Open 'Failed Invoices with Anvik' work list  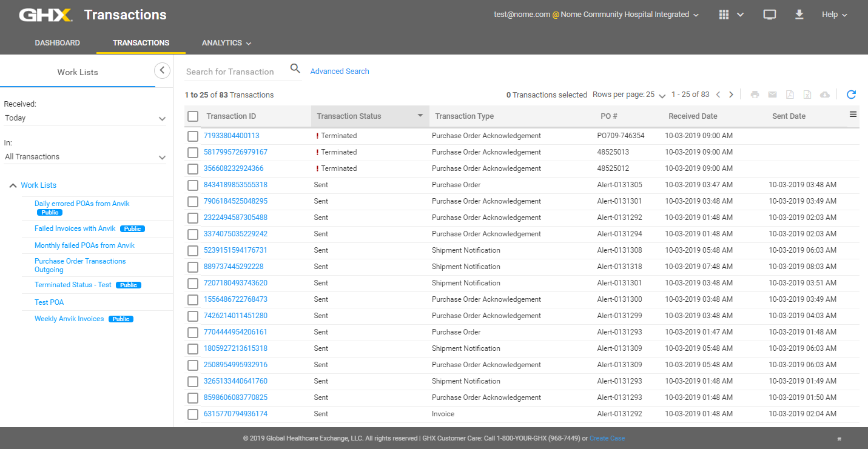click(75, 228)
